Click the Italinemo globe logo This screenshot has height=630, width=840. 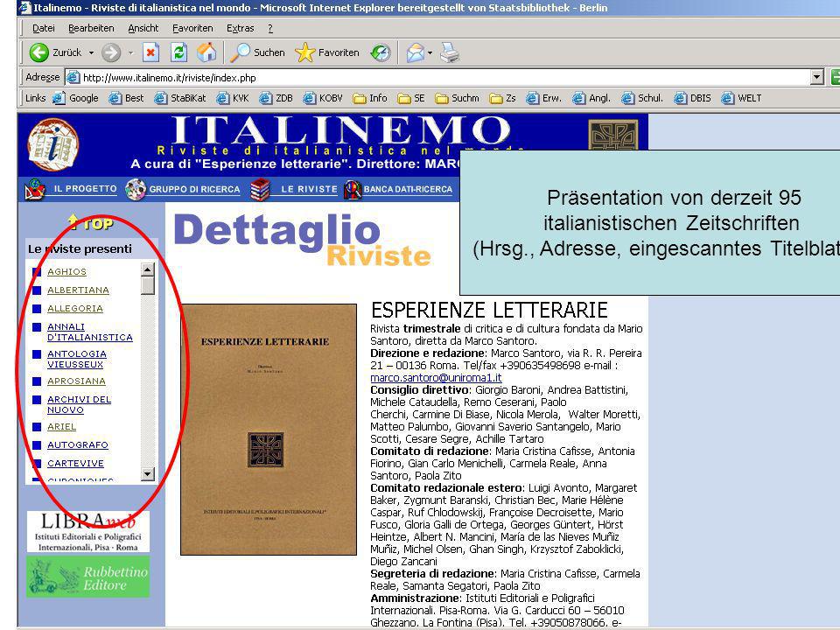coord(53,144)
